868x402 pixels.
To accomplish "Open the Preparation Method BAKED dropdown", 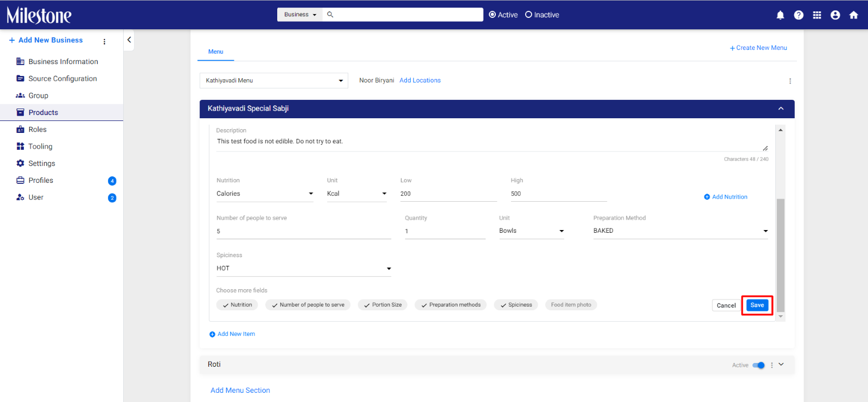I will pos(681,231).
